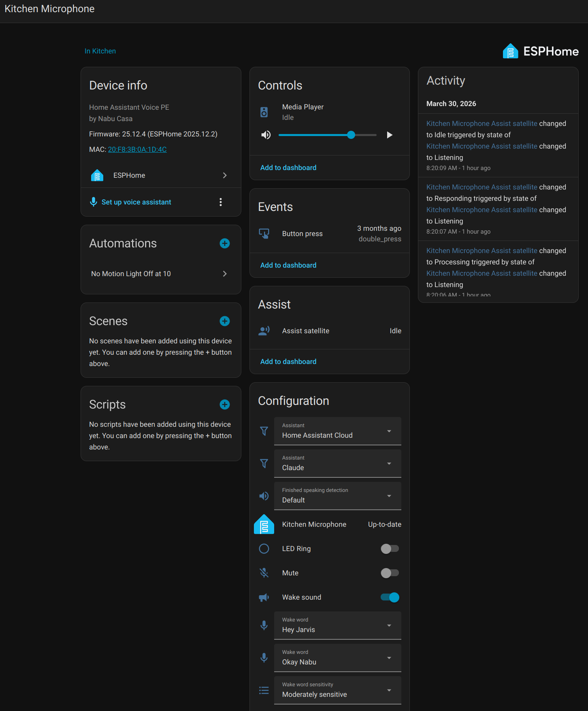Click the Finished speaking detection speaker icon
This screenshot has width=588, height=711.
(x=264, y=496)
